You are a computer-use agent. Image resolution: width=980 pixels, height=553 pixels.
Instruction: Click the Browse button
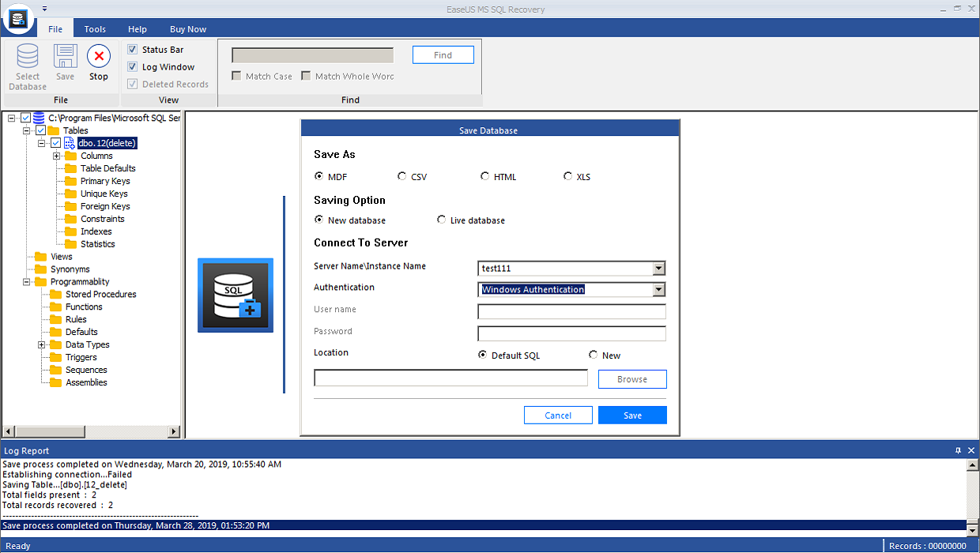tap(632, 379)
